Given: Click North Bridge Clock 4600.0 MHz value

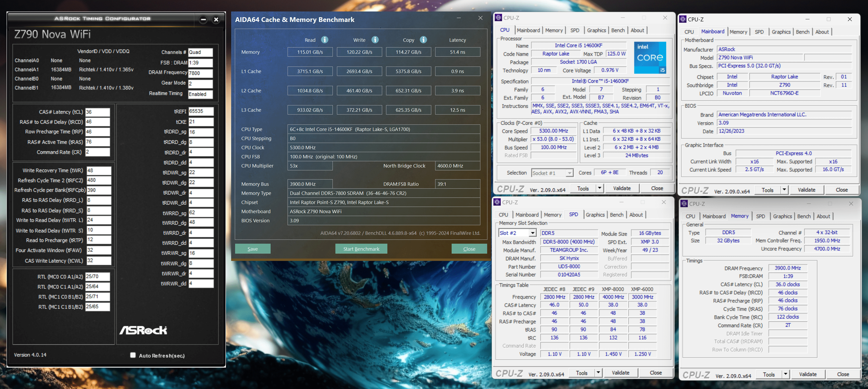Looking at the screenshot, I should (458, 166).
